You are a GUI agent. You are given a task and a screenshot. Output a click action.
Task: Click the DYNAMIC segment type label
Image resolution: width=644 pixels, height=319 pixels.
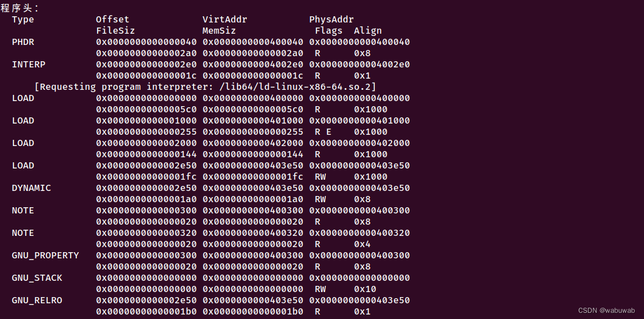point(31,188)
